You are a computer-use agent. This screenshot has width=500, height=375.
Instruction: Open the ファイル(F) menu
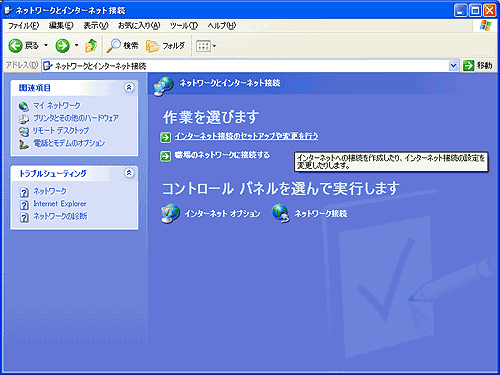(23, 26)
